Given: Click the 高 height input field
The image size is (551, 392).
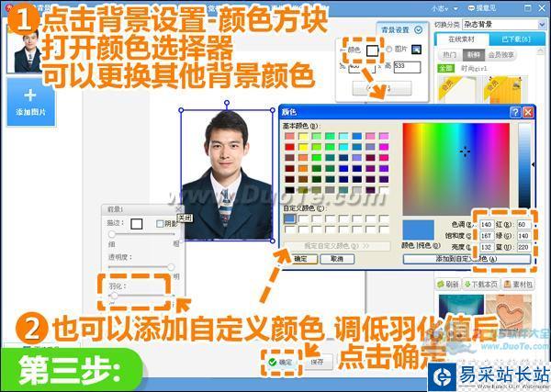Looking at the screenshot, I should click(x=407, y=67).
